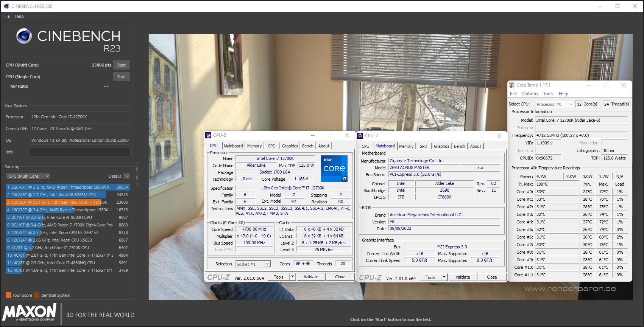Open the Select CPU Processor #0 dropdown

(555, 104)
